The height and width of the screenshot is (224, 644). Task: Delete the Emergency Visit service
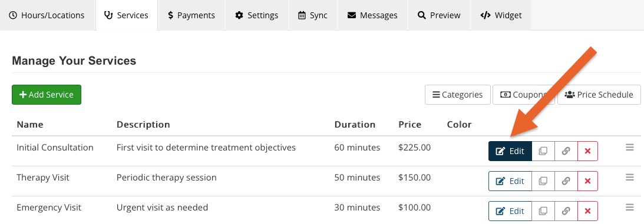click(588, 211)
